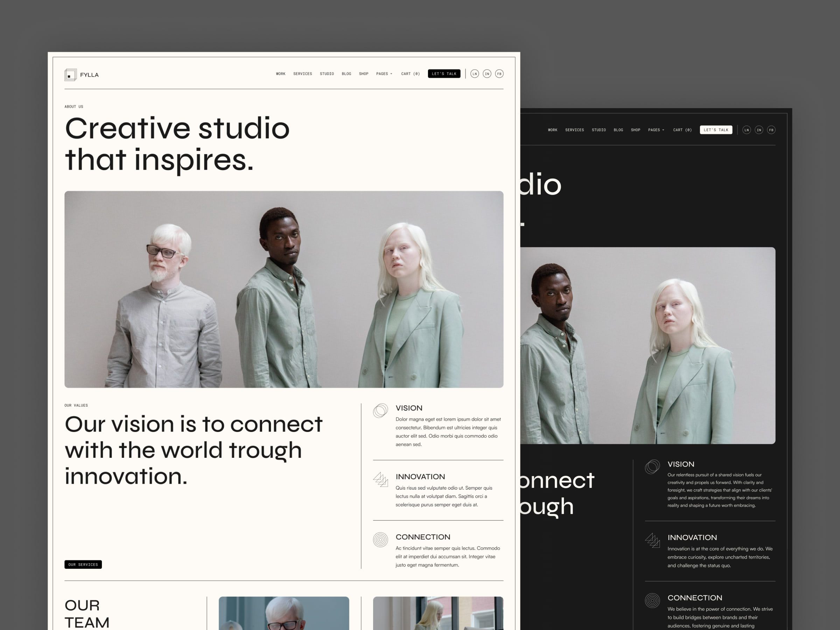Go to Services in light header
Image resolution: width=840 pixels, height=630 pixels.
(x=302, y=73)
